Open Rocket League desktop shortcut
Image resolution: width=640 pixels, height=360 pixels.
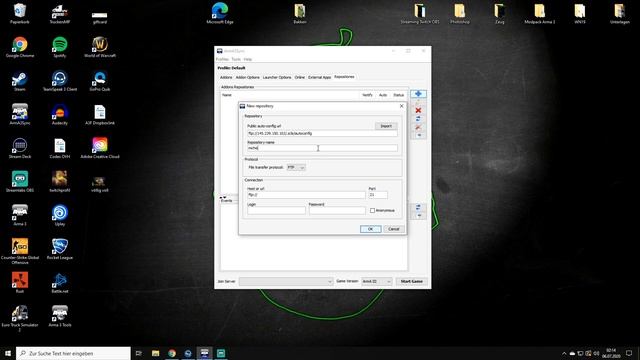(x=60, y=249)
